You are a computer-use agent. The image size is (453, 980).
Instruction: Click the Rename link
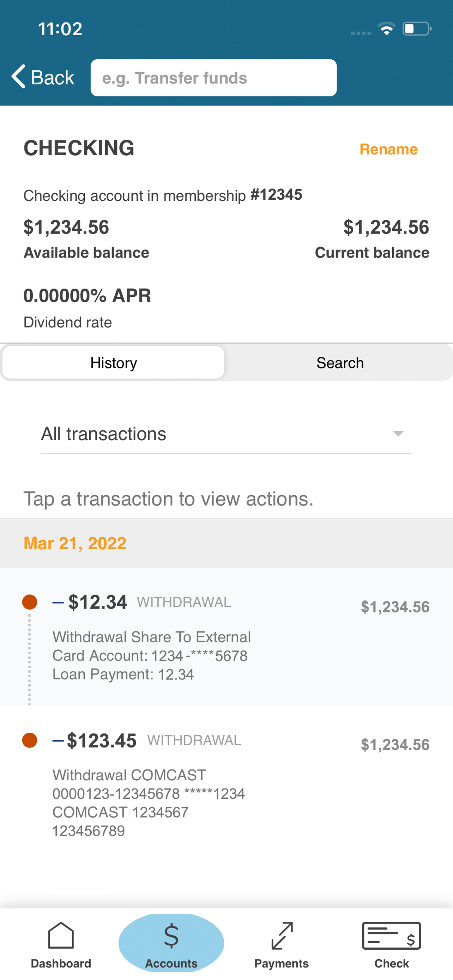point(388,149)
